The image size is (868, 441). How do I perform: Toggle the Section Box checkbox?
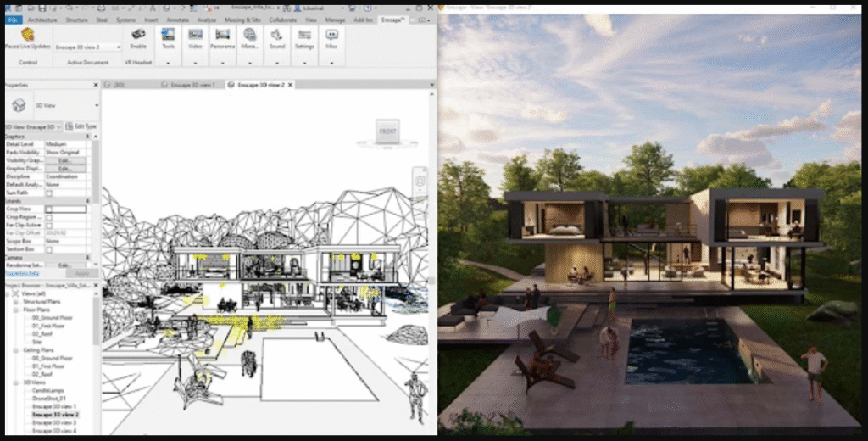click(49, 248)
